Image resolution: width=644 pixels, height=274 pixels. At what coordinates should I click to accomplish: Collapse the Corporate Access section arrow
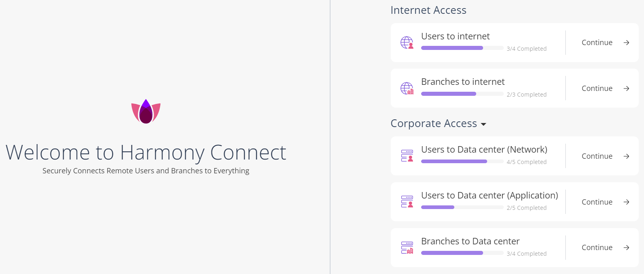pyautogui.click(x=483, y=124)
